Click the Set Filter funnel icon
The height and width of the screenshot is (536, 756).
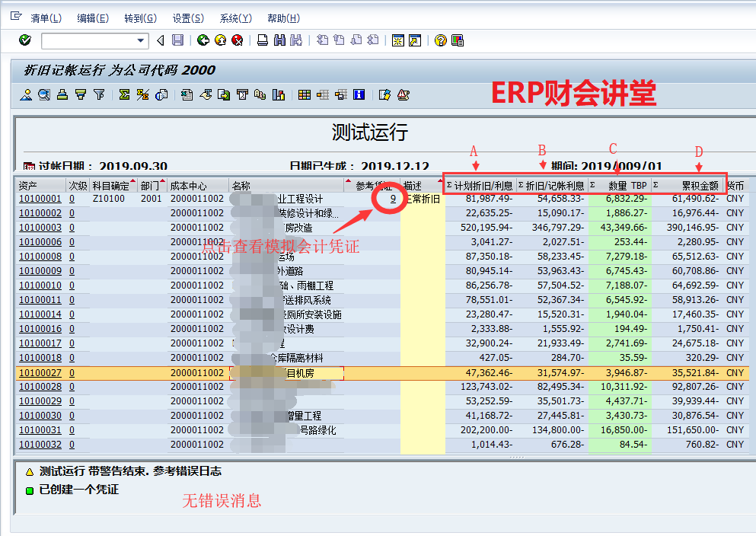(98, 95)
